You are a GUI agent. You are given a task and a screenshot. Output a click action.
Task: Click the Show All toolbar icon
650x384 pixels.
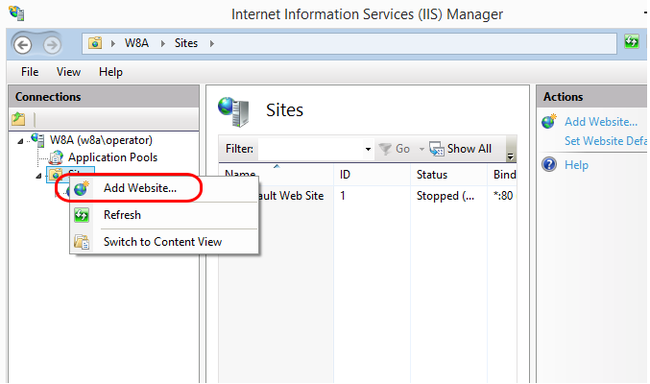pyautogui.click(x=437, y=148)
